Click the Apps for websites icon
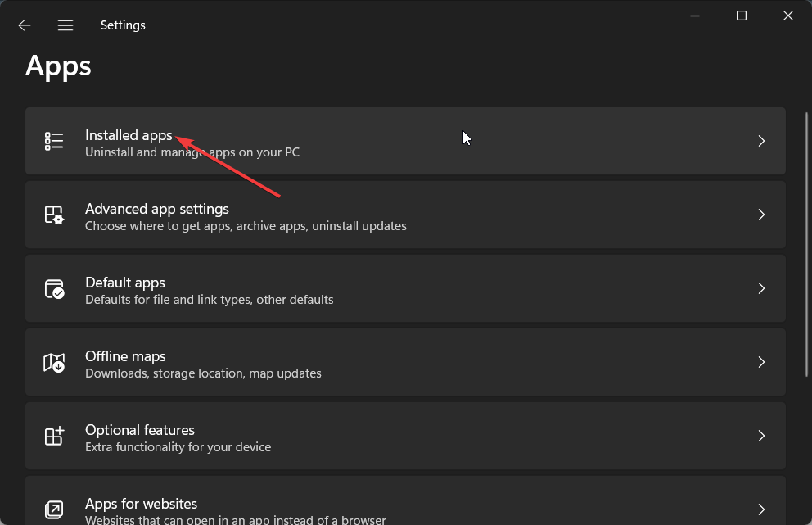Screen dimensions: 812x525 (54, 509)
